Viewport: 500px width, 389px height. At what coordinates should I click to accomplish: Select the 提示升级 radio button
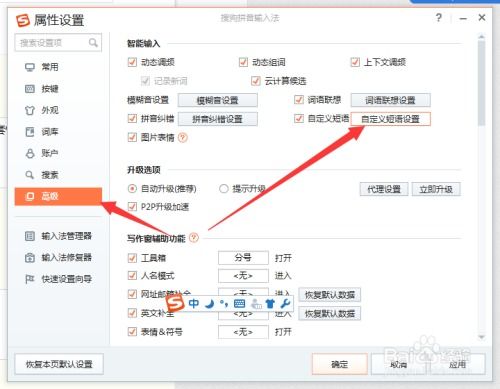pyautogui.click(x=224, y=189)
